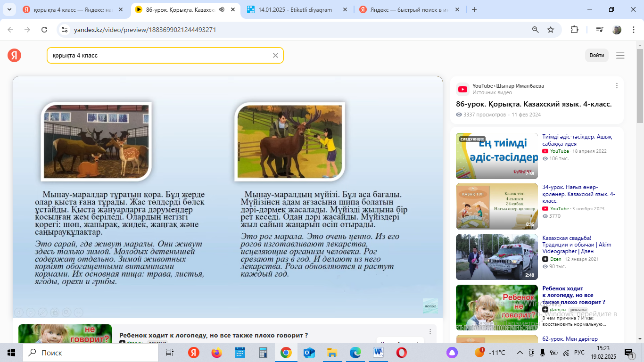This screenshot has width=644, height=362.
Task: Open the Chrome three-dot menu
Action: click(633, 30)
